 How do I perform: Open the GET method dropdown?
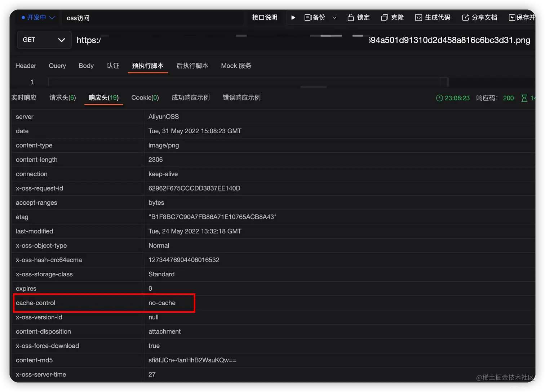44,40
